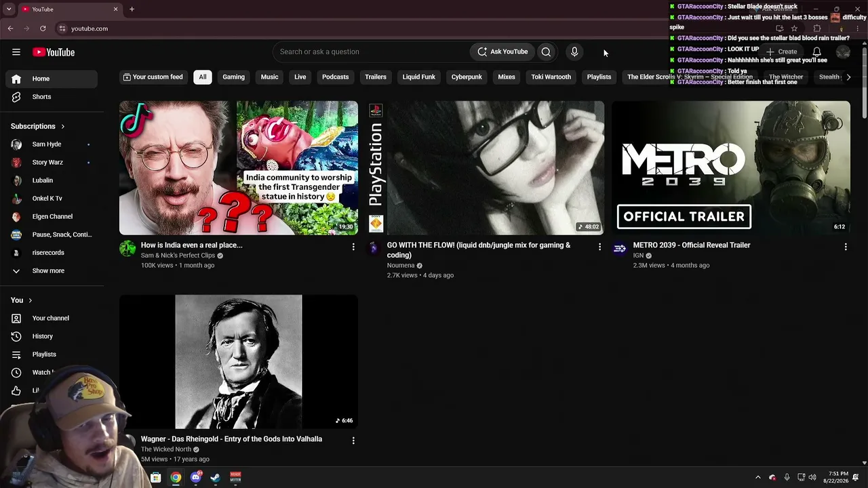Open the Onkel K Tv subscription
This screenshot has width=868, height=488.
[52, 199]
